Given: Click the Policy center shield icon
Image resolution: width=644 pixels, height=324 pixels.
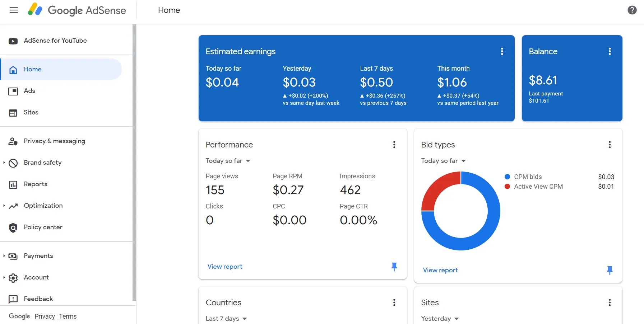Looking at the screenshot, I should coord(13,227).
